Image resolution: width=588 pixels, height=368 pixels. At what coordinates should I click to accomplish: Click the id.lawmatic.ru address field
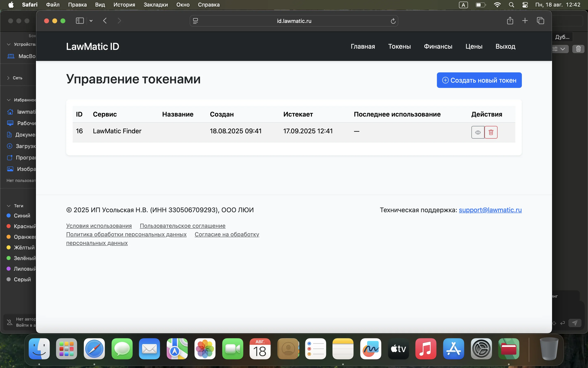294,21
